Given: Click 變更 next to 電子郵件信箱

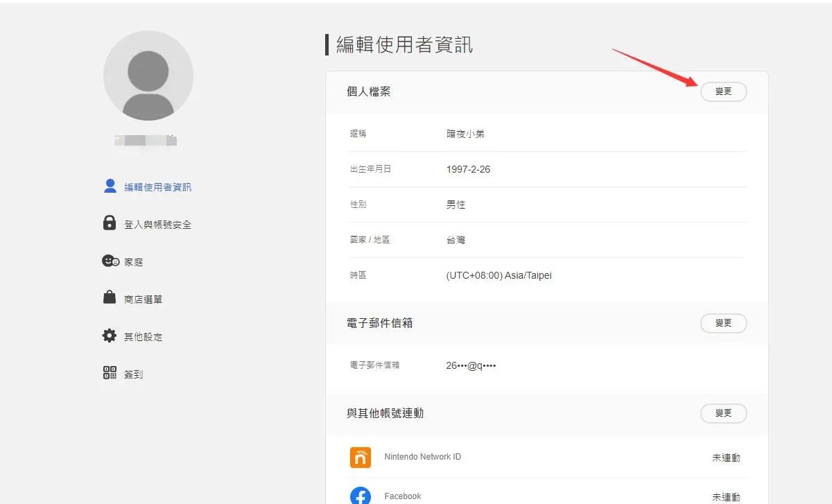Looking at the screenshot, I should 723,323.
